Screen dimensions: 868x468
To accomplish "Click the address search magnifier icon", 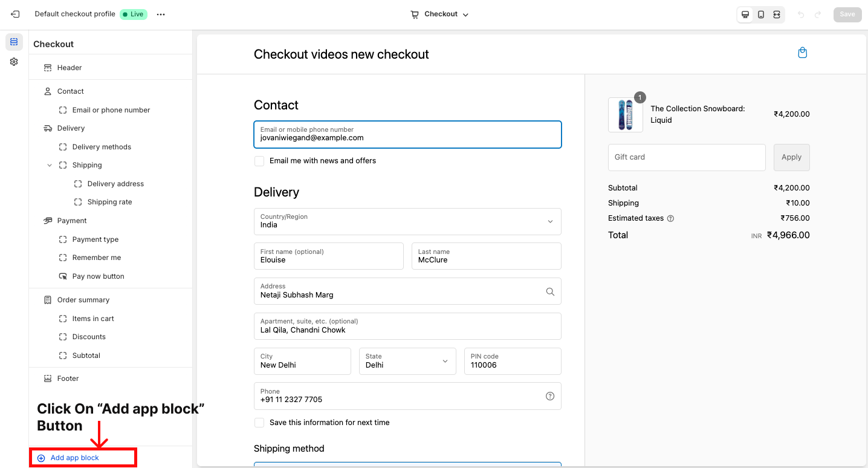I will tap(549, 291).
